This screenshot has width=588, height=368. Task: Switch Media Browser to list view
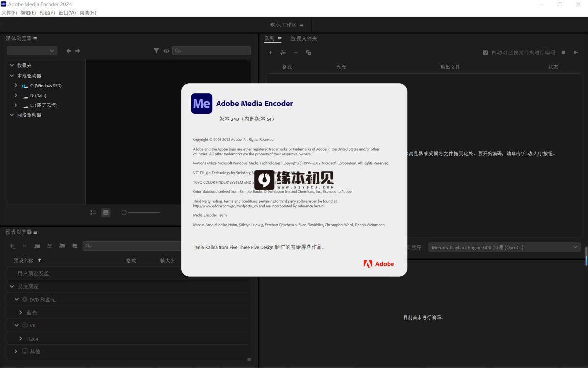click(x=93, y=212)
